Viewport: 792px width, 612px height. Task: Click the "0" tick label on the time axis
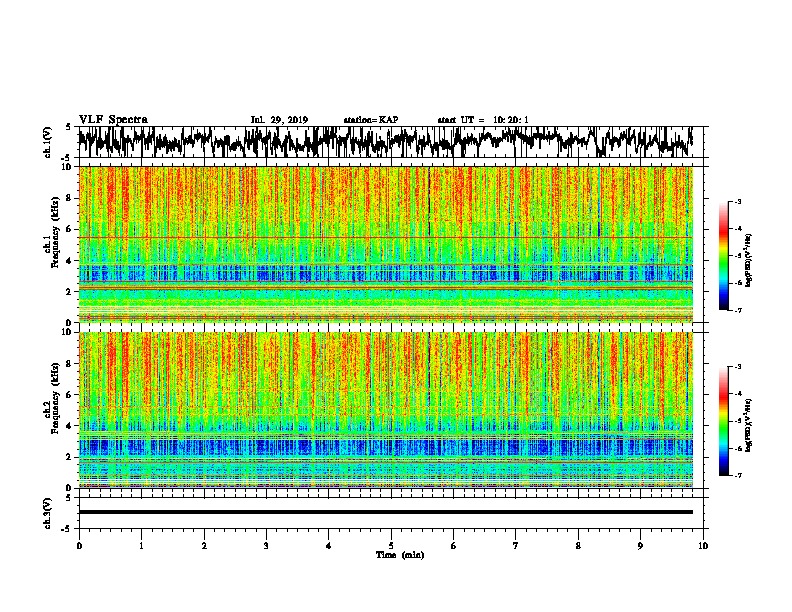[79, 546]
